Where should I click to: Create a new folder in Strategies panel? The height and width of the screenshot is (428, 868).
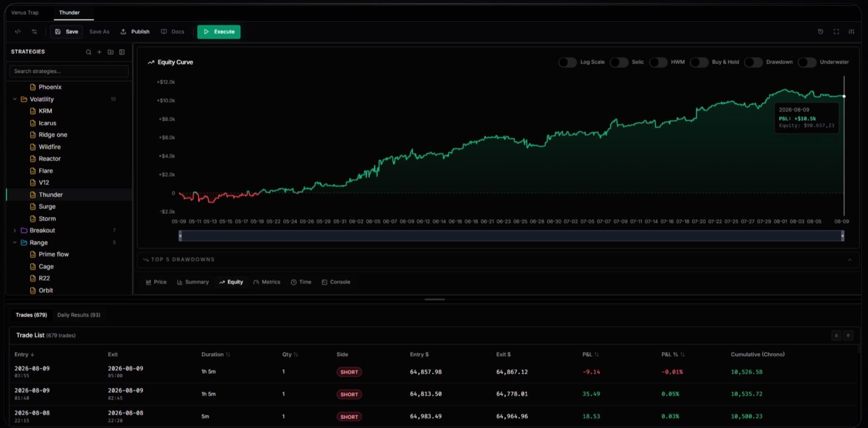(111, 52)
